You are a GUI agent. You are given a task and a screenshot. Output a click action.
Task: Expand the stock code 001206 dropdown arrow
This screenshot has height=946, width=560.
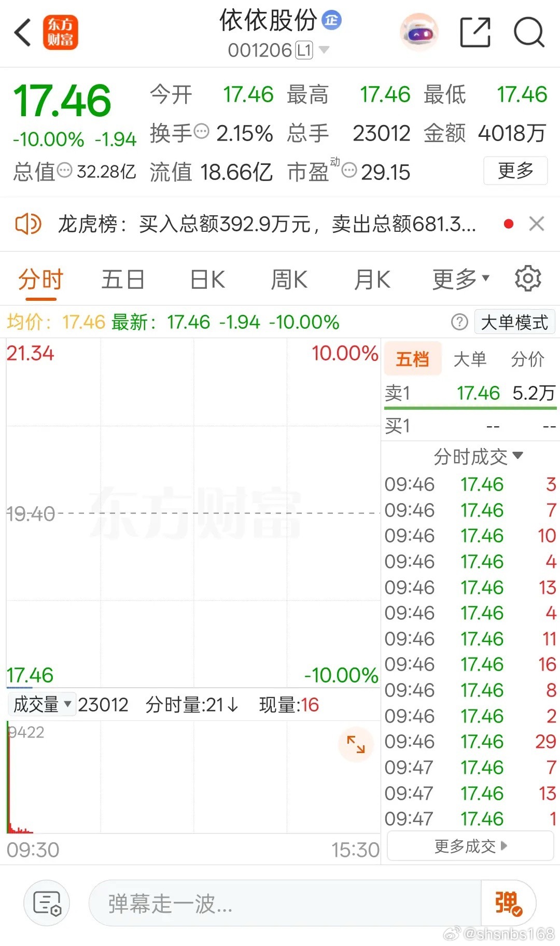tap(324, 50)
